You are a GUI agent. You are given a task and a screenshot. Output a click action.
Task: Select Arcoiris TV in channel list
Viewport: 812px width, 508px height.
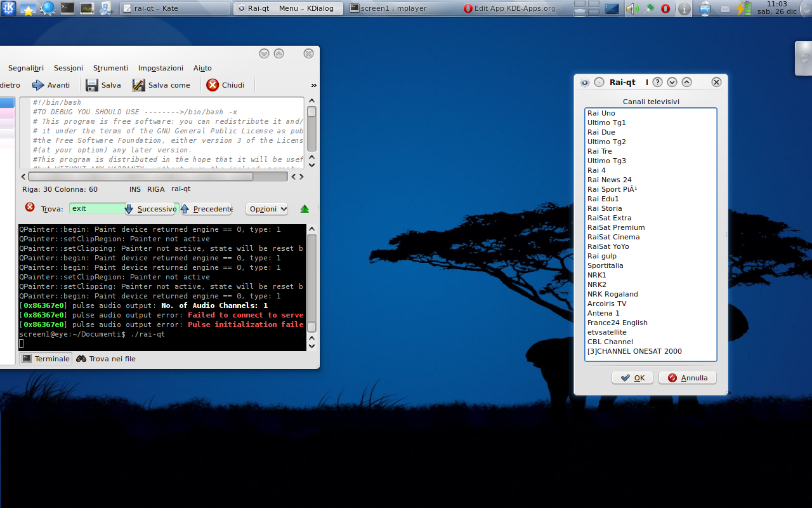click(650, 304)
